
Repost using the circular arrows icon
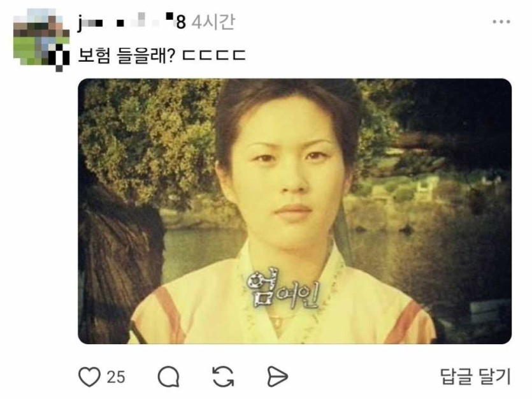(x=223, y=377)
